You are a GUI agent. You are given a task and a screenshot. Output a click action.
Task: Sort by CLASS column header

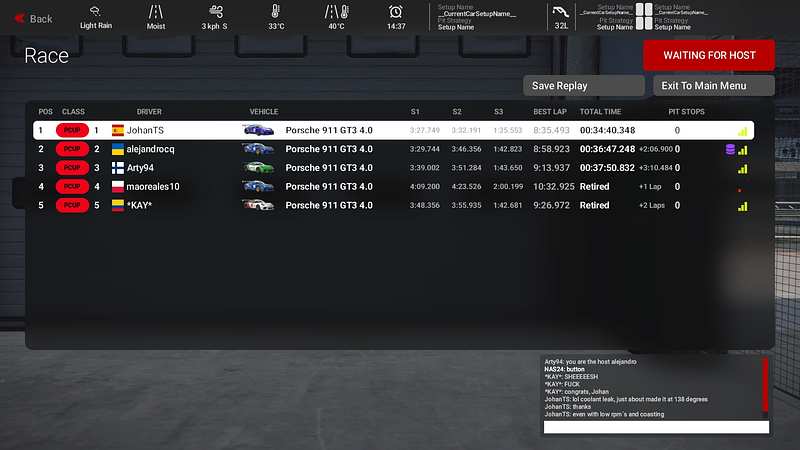click(x=73, y=112)
